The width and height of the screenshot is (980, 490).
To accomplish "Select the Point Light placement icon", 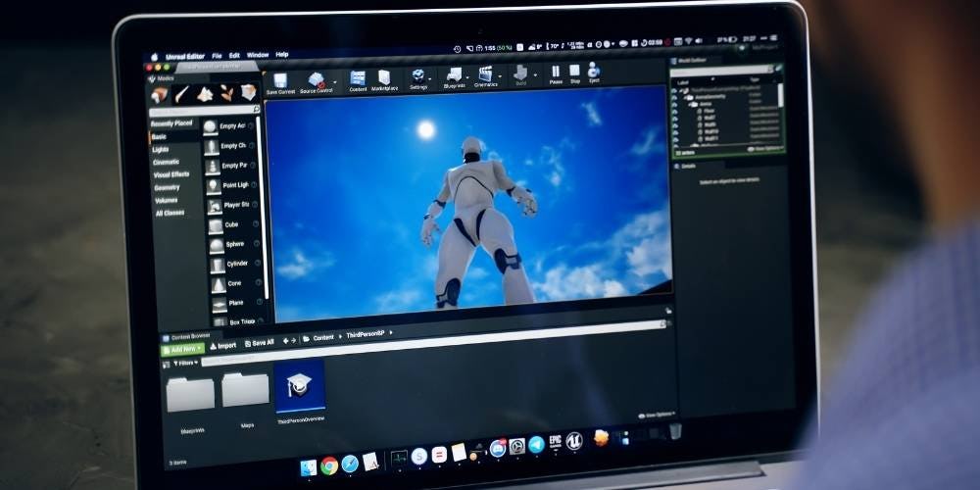I will pyautogui.click(x=214, y=186).
